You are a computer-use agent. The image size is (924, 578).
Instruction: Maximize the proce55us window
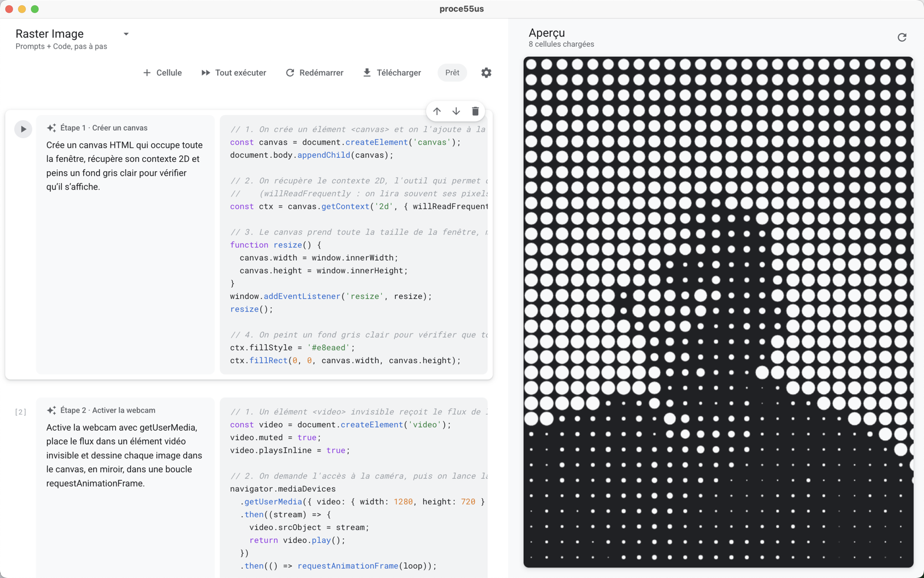pos(35,9)
